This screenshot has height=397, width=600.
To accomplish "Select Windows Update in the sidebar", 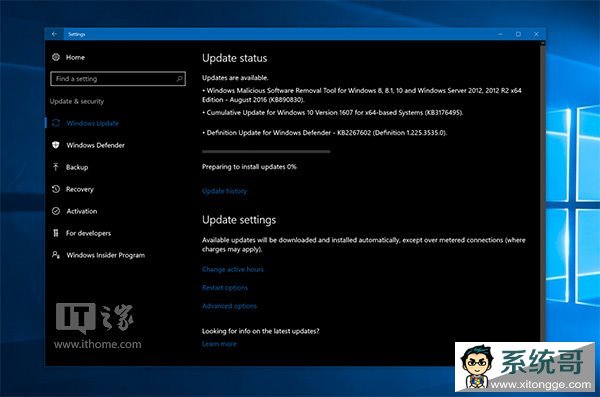I will (x=93, y=123).
